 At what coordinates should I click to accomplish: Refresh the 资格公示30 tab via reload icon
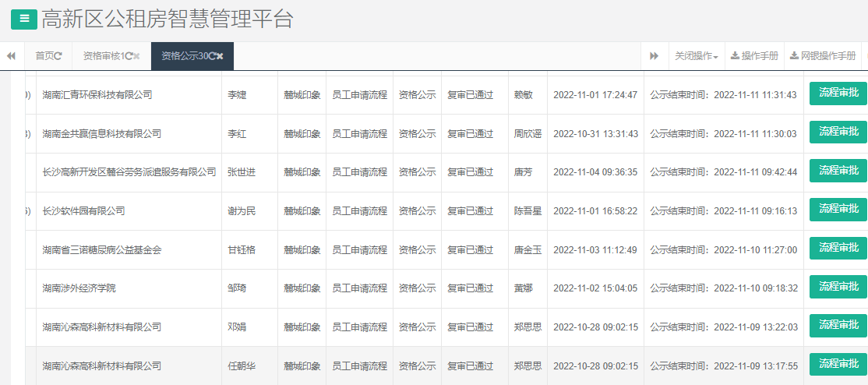(211, 56)
